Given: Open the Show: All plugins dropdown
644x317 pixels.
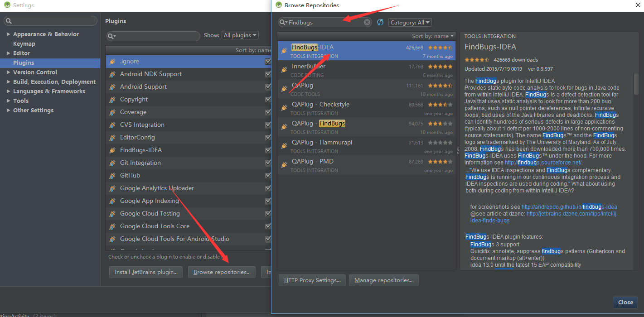Looking at the screenshot, I should (240, 35).
